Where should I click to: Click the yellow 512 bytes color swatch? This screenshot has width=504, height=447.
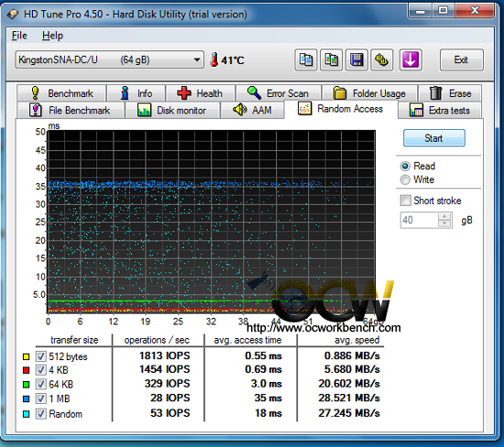[x=26, y=356]
